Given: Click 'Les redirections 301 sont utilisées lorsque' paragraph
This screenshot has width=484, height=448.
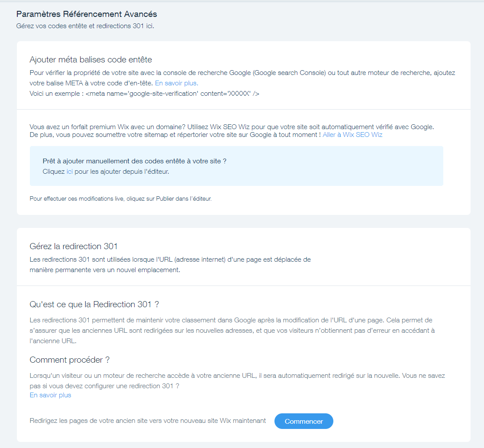Looking at the screenshot, I should coord(170,264).
